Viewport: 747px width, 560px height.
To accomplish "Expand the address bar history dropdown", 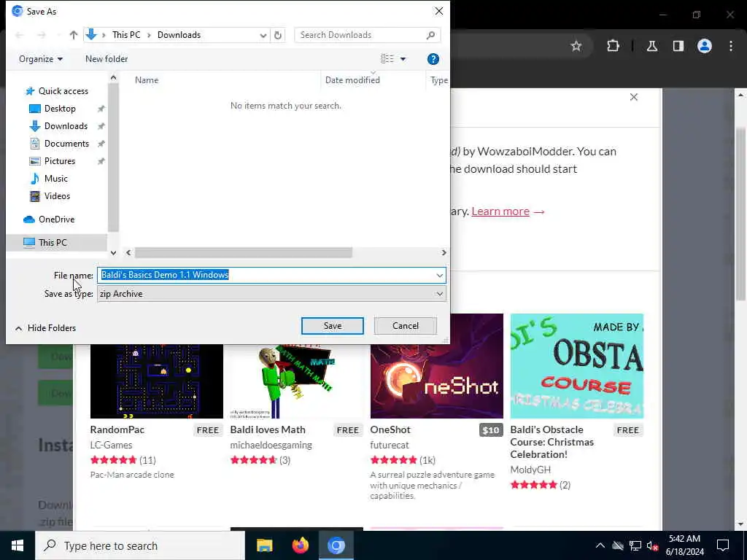I will (x=263, y=35).
